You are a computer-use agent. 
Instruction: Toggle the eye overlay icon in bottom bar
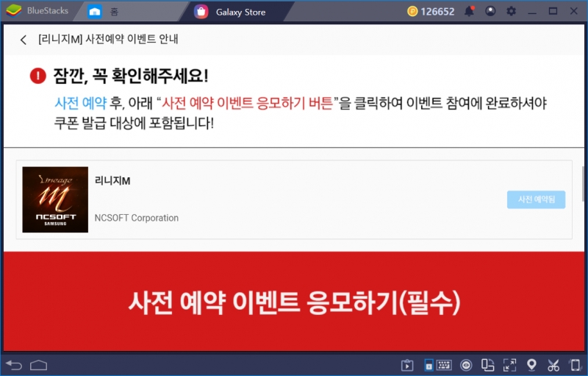(466, 365)
